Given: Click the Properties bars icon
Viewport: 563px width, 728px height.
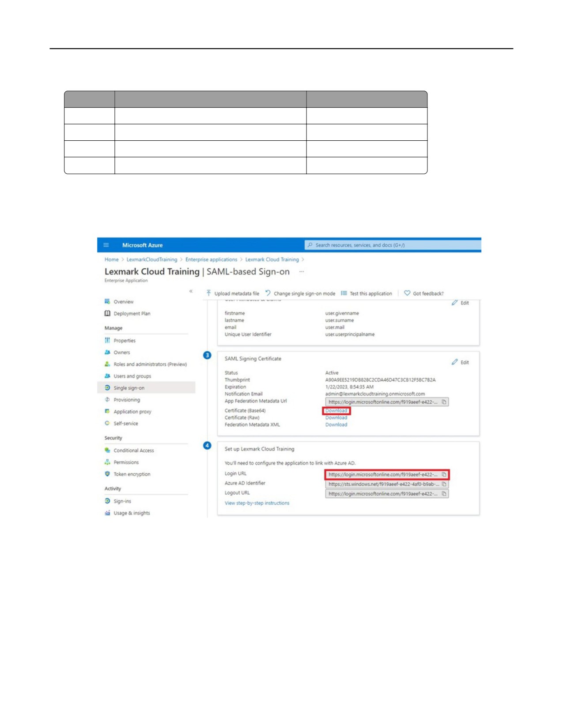Looking at the screenshot, I should point(107,340).
